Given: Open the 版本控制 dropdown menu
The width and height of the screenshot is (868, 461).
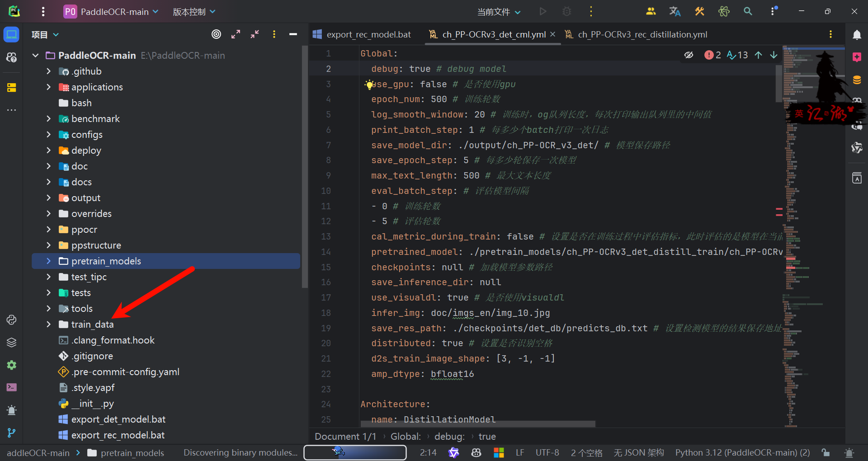Looking at the screenshot, I should point(194,12).
